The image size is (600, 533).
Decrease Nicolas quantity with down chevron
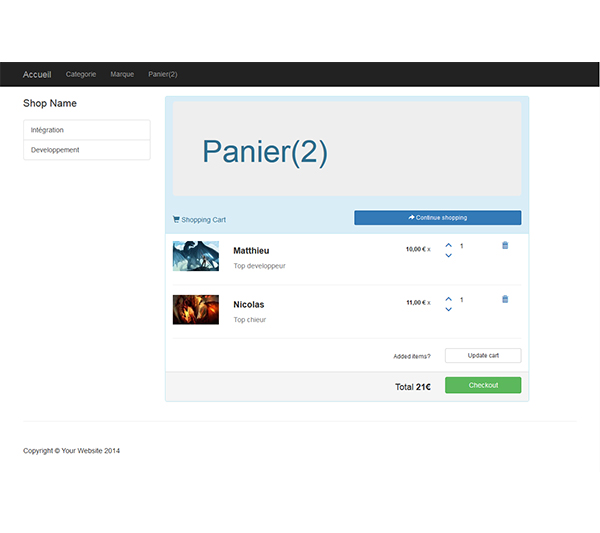pyautogui.click(x=448, y=310)
